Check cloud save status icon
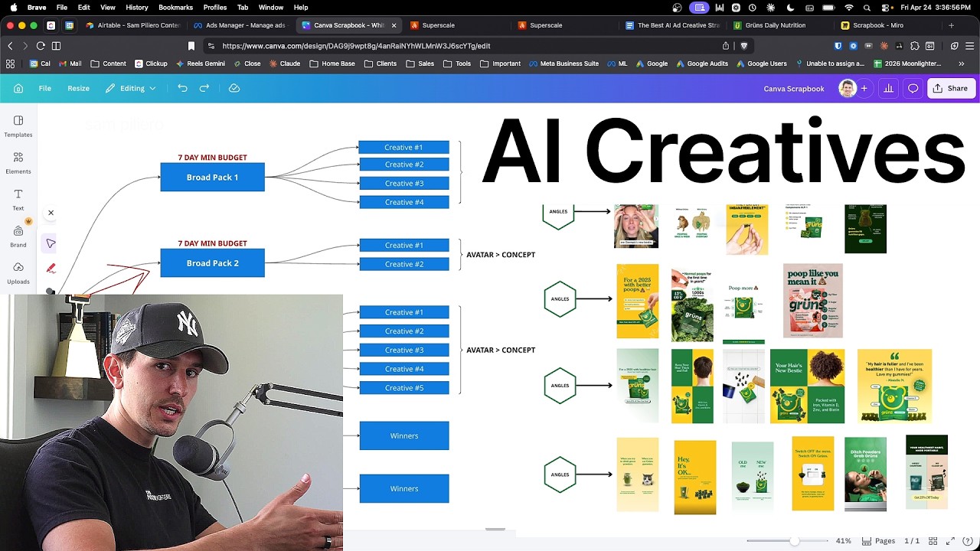 coord(234,89)
